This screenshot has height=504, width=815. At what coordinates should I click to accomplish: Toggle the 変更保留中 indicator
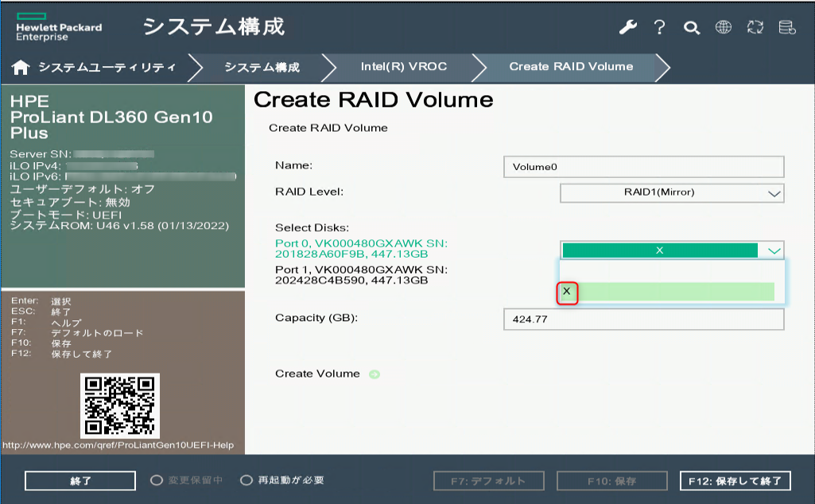point(157,480)
